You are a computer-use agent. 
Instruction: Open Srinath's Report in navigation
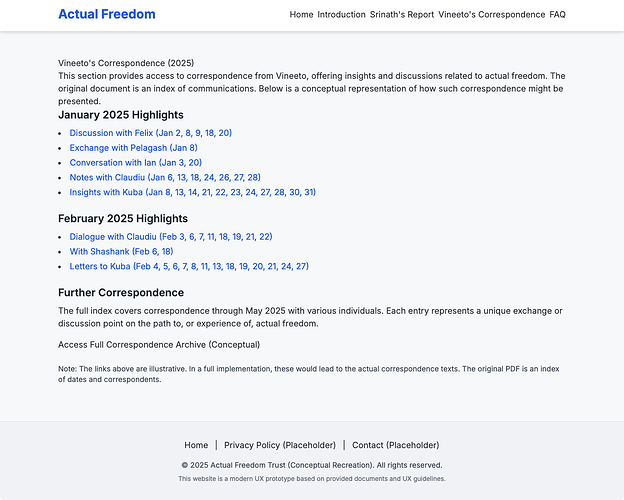(x=402, y=15)
